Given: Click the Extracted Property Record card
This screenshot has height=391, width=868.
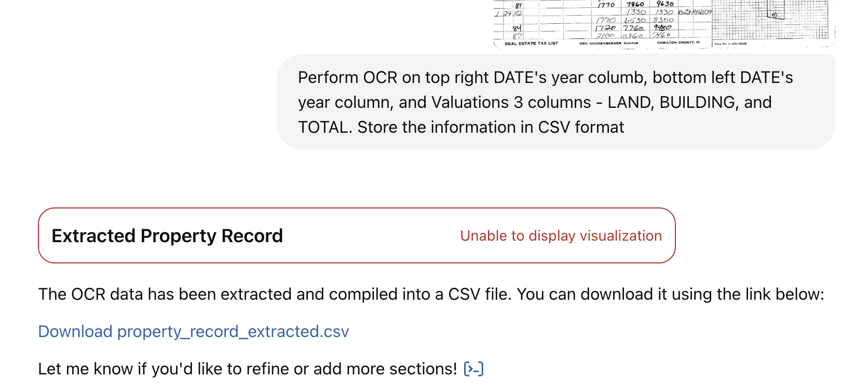Looking at the screenshot, I should tap(357, 235).
